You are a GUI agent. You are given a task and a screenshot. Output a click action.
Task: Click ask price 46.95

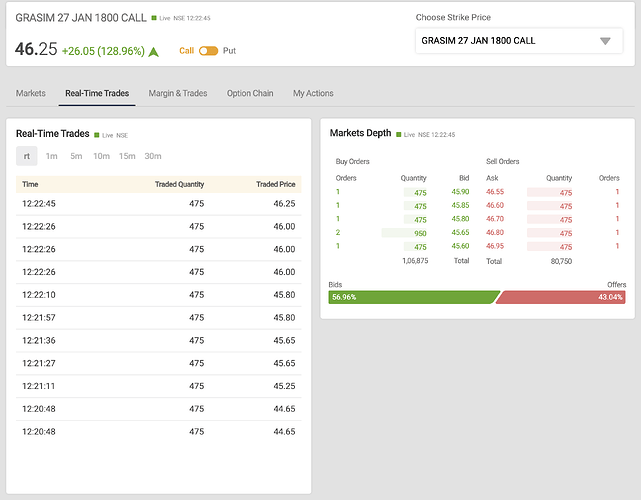pos(495,246)
